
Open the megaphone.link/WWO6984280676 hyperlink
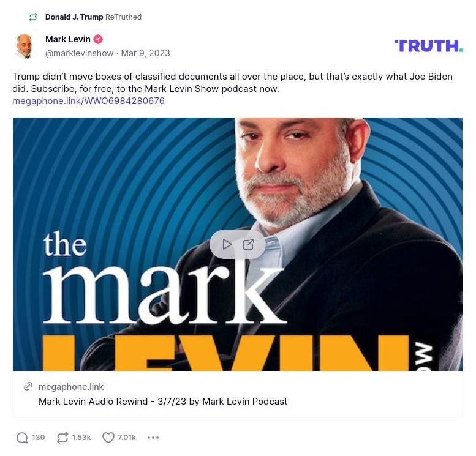88,101
